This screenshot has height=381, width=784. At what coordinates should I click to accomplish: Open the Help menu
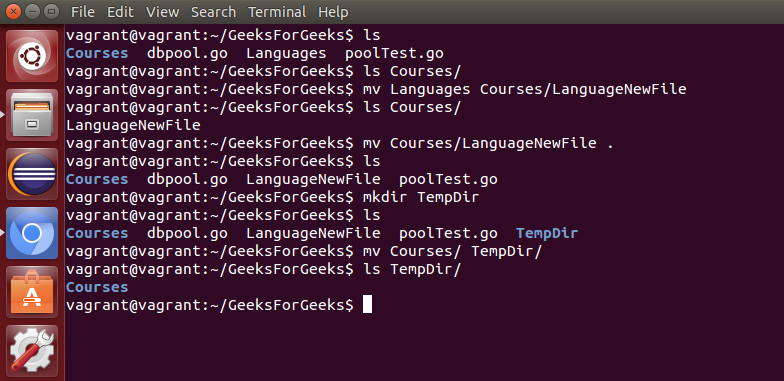[333, 12]
